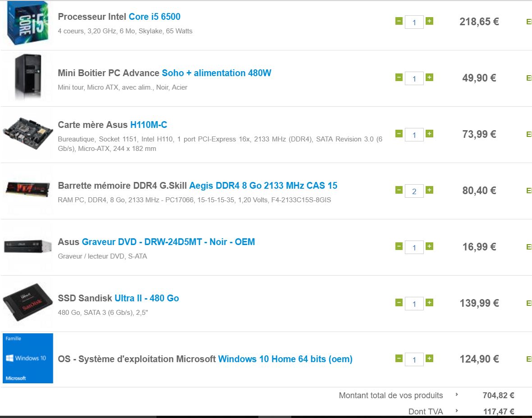This screenshot has height=418, width=532.
Task: Edit quantity field for Asus H110M-C
Action: coord(414,135)
